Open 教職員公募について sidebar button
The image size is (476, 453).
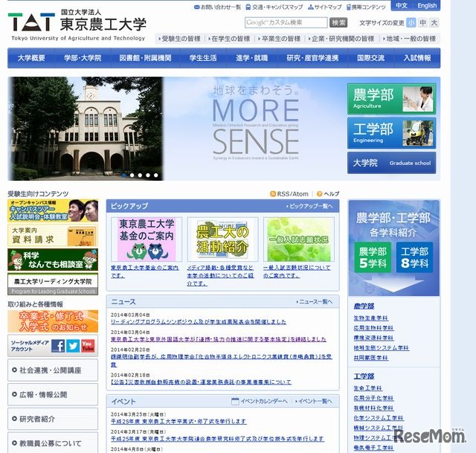pos(53,443)
